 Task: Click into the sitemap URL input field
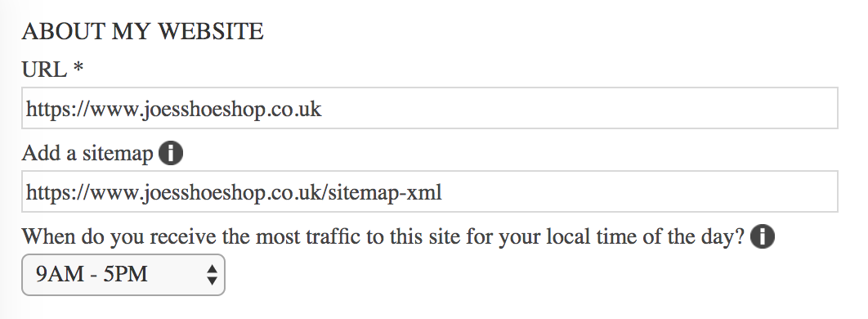coord(430,191)
